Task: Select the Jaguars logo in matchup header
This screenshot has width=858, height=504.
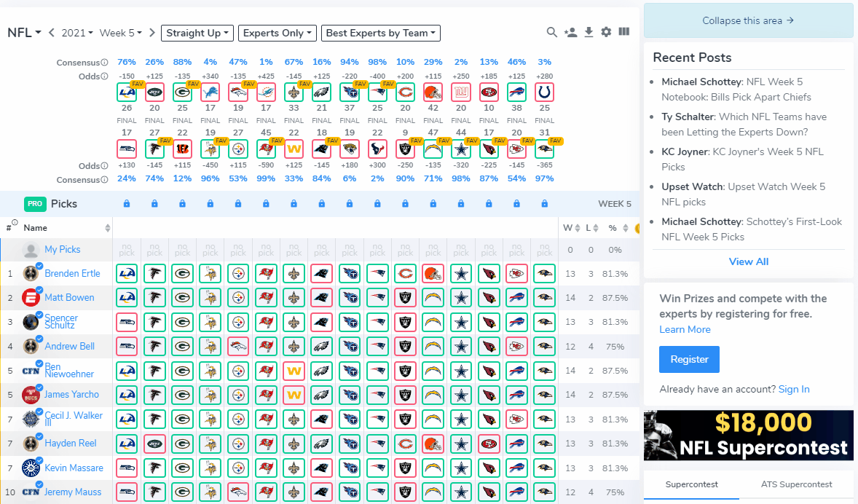Action: (350, 149)
